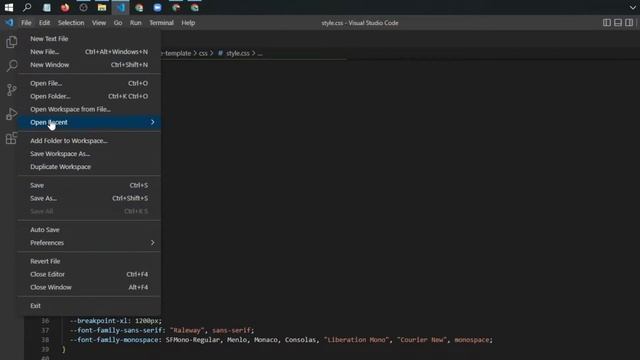Click the template folder breadcrumb segment

coord(176,53)
